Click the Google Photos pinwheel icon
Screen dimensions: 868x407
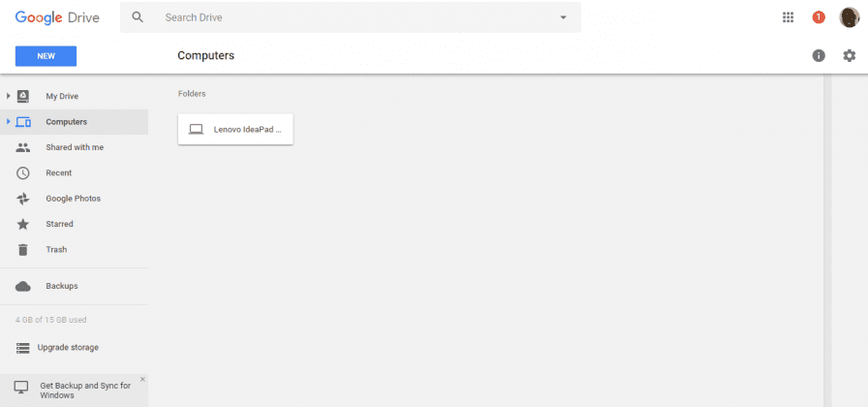22,199
